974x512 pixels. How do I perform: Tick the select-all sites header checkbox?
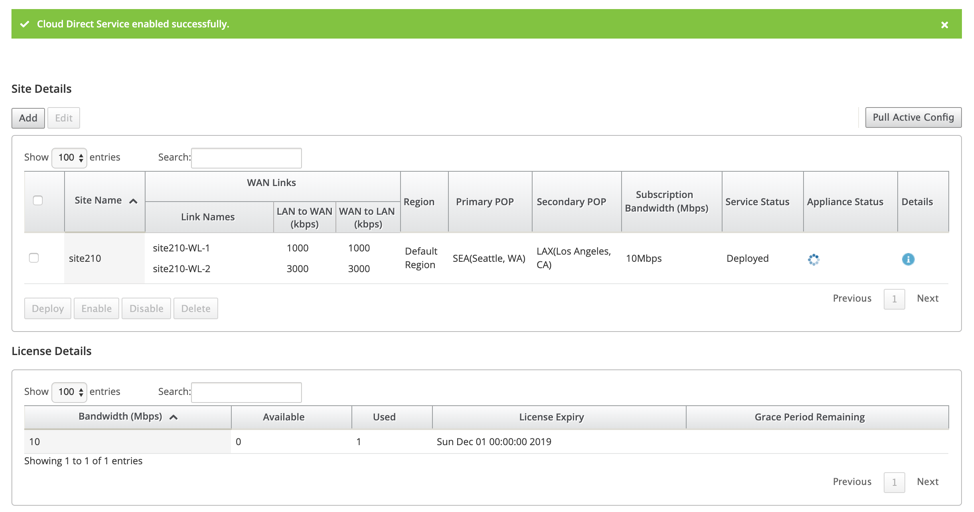(38, 200)
